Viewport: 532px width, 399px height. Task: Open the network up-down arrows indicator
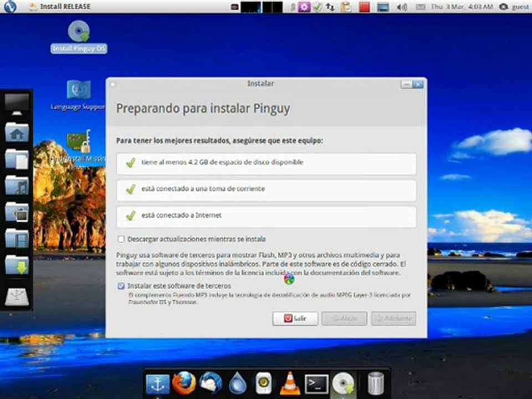(x=330, y=7)
